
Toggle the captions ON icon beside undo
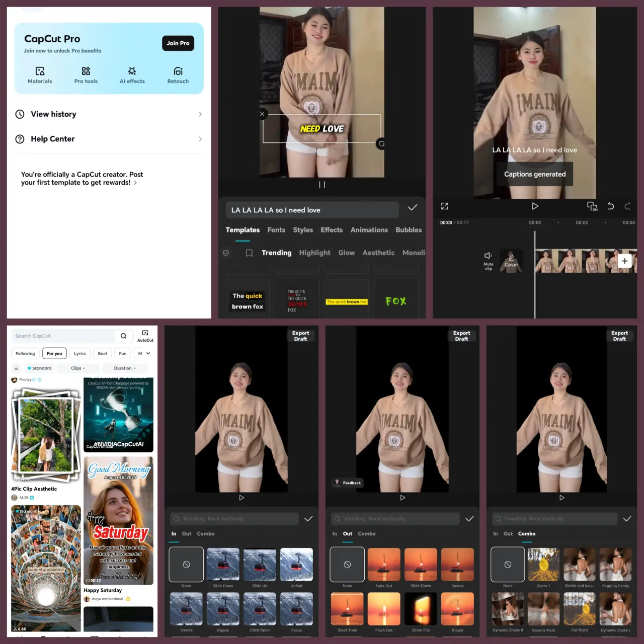(x=592, y=206)
